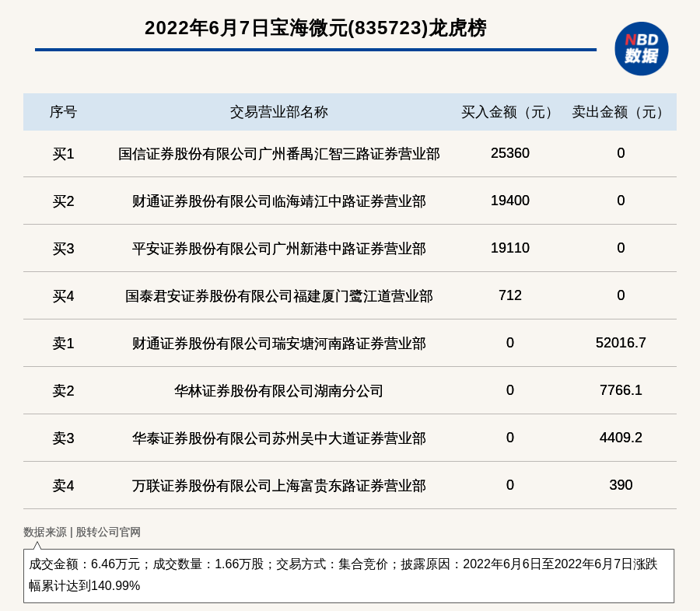Select the 卖2 row label

pyautogui.click(x=63, y=390)
